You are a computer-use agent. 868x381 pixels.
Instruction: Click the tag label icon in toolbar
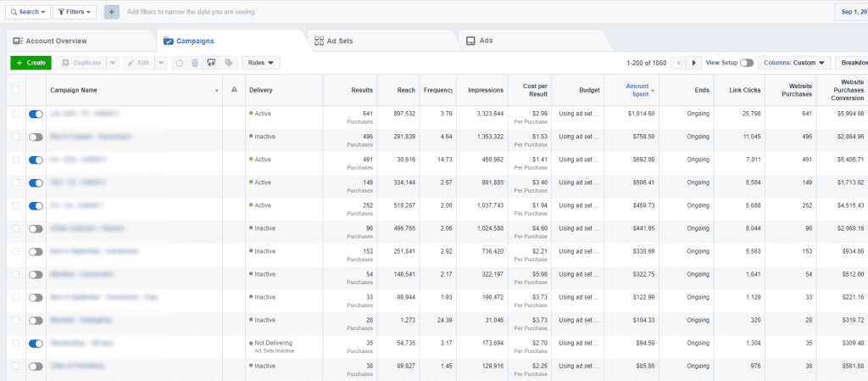click(229, 63)
